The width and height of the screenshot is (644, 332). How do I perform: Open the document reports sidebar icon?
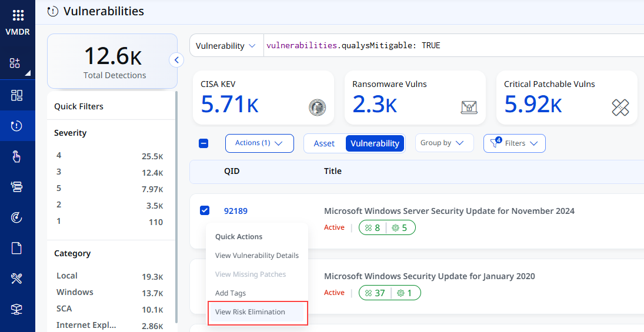tap(16, 249)
